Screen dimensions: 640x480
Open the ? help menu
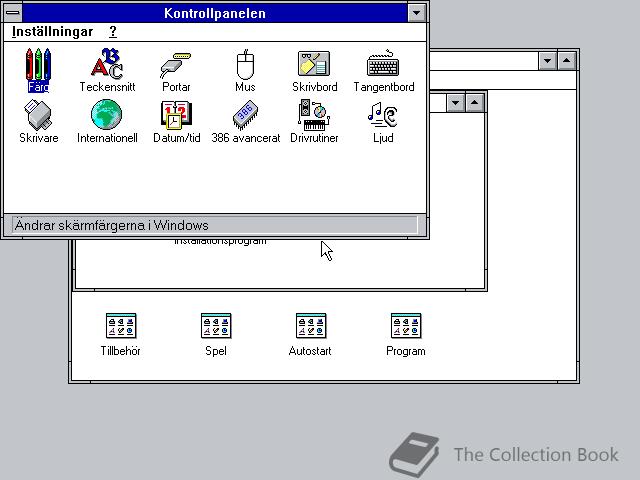pos(113,31)
